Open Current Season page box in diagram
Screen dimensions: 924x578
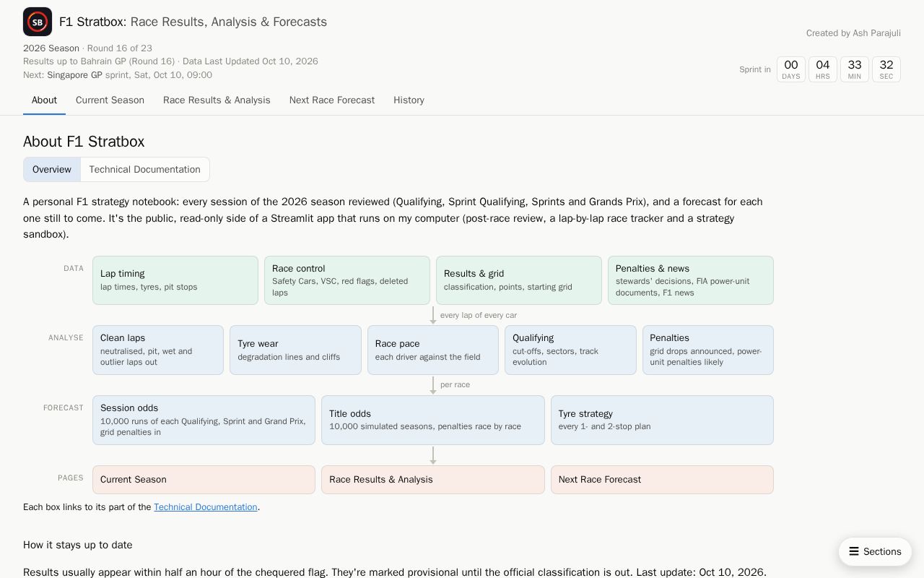click(204, 480)
